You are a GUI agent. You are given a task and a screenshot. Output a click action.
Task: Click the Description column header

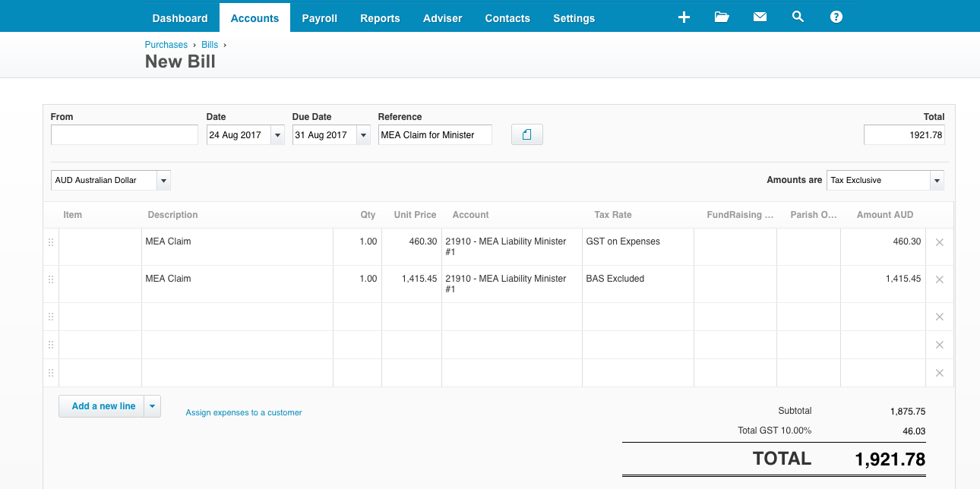point(172,215)
